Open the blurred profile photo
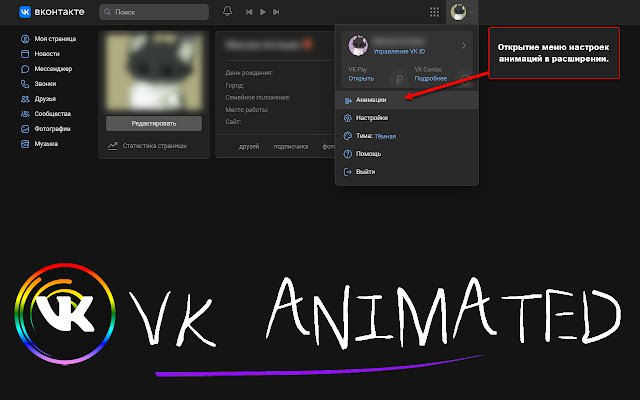The height and width of the screenshot is (400, 640). pyautogui.click(x=154, y=71)
